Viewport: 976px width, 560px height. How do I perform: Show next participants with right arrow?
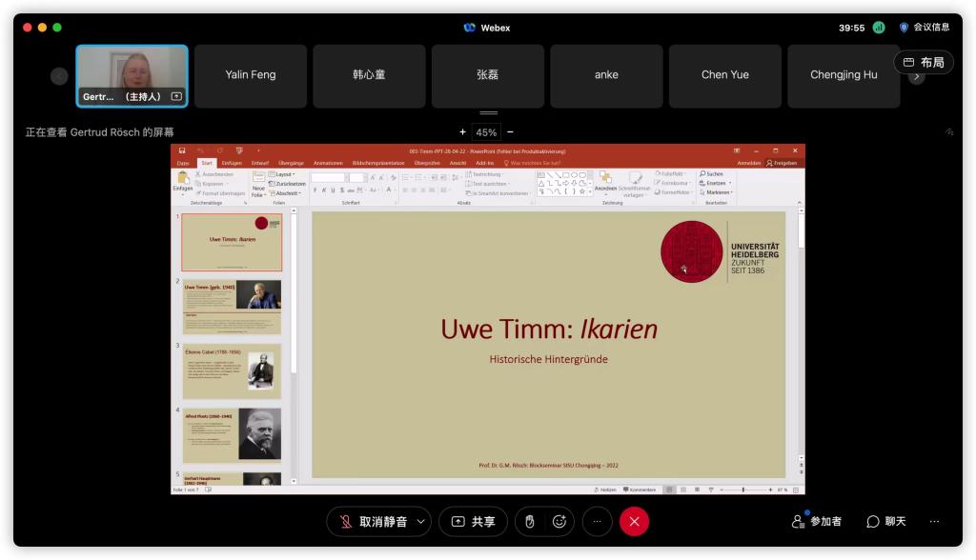(917, 76)
